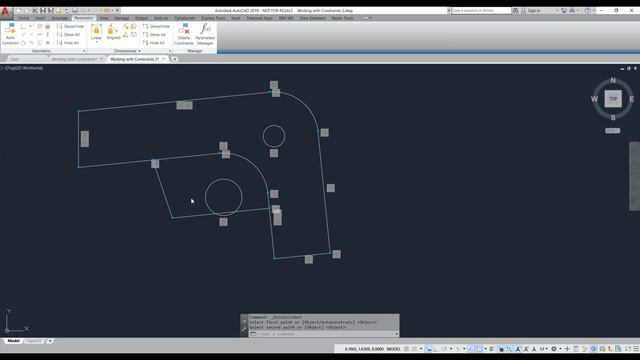Expand the Linear constraint dropdown arrow

[96, 42]
